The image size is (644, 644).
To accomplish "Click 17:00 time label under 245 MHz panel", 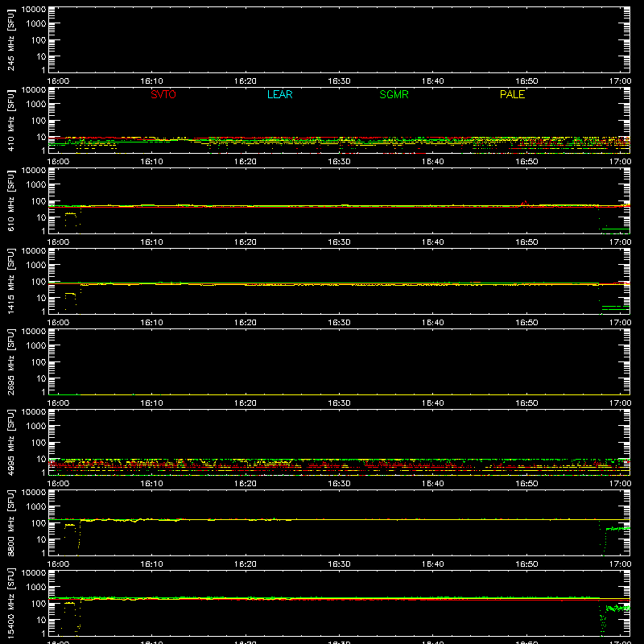I will tap(620, 81).
